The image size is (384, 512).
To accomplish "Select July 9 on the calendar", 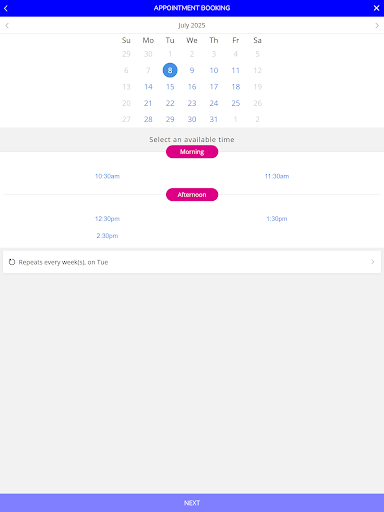I will [192, 70].
